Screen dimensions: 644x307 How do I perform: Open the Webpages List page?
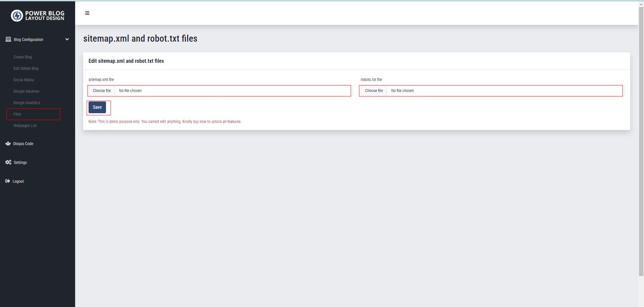click(25, 125)
